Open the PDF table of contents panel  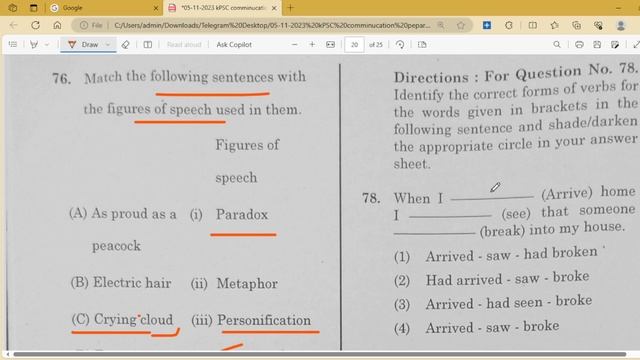[13, 44]
